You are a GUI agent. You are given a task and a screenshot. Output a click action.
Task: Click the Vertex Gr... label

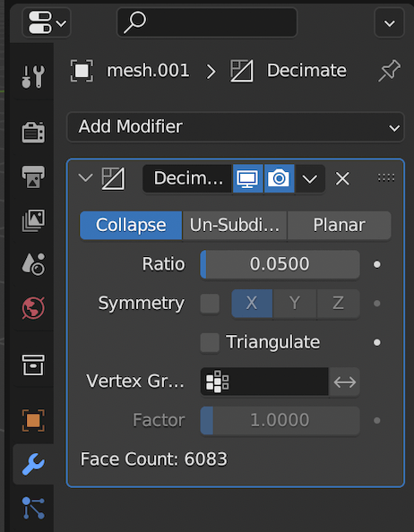click(x=135, y=382)
